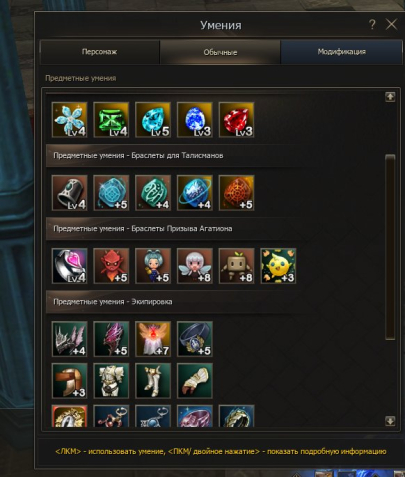Click the white gauntlet equipment icon
This screenshot has height=477, width=405.
click(195, 381)
